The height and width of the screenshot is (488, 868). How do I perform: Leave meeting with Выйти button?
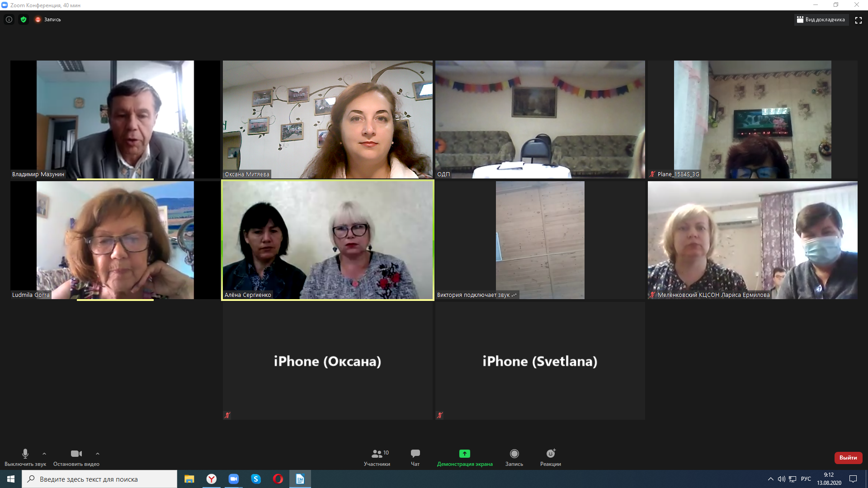[x=848, y=458]
